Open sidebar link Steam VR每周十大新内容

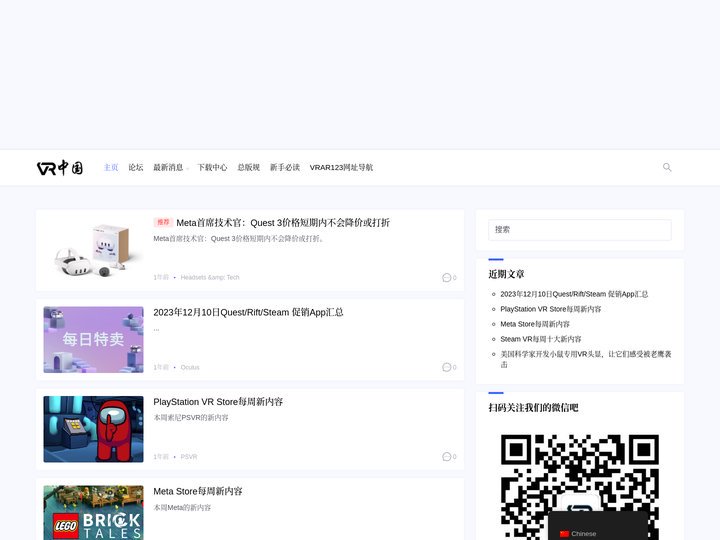point(540,339)
